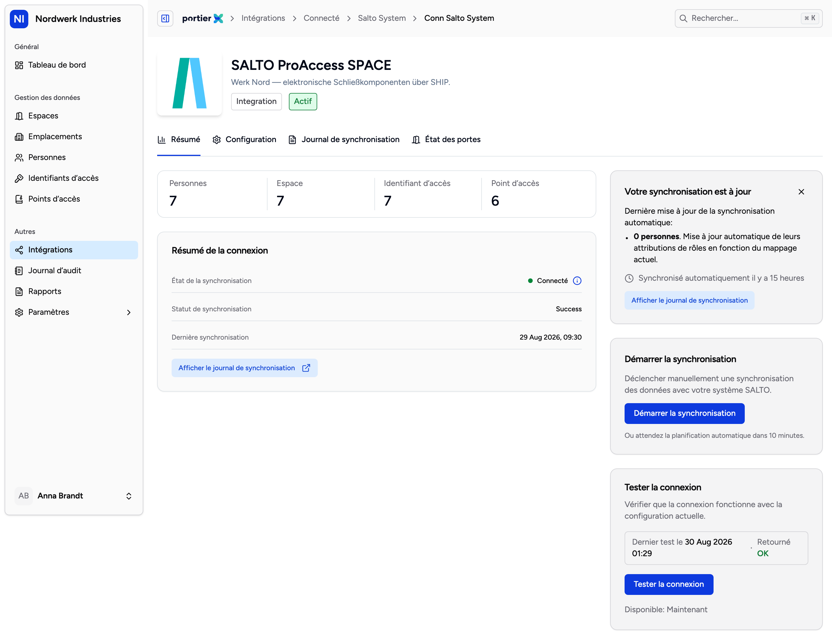
Task: Expand the Paramètres submenu chevron
Action: click(x=129, y=312)
